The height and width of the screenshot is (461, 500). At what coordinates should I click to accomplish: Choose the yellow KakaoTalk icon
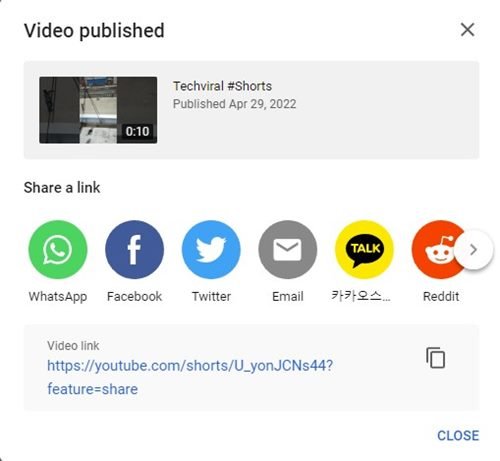point(364,249)
